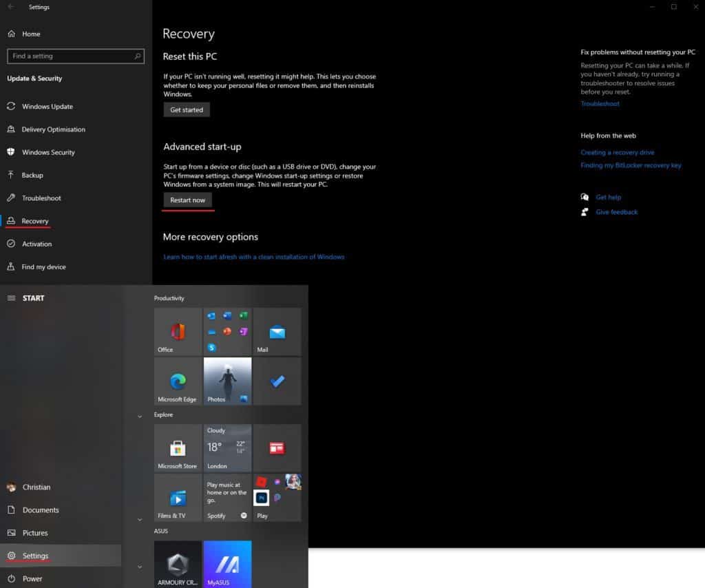This screenshot has width=705, height=588.
Task: Open the Office apps group tile
Action: pyautogui.click(x=227, y=331)
